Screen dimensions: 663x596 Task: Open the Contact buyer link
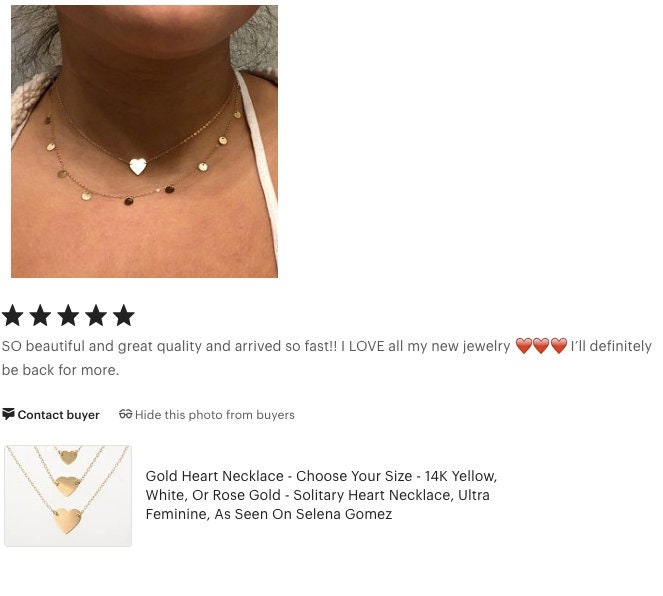point(51,415)
